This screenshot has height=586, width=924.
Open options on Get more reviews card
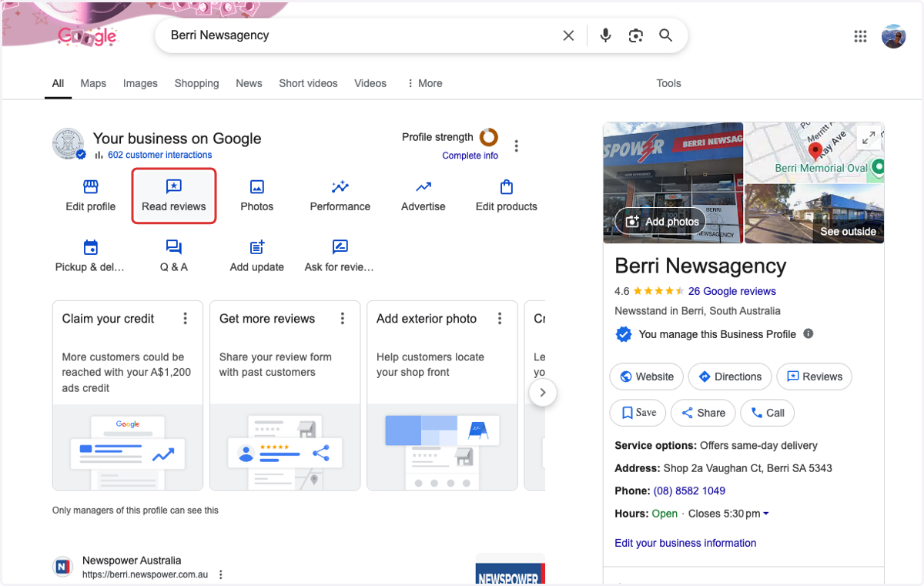[x=343, y=319]
